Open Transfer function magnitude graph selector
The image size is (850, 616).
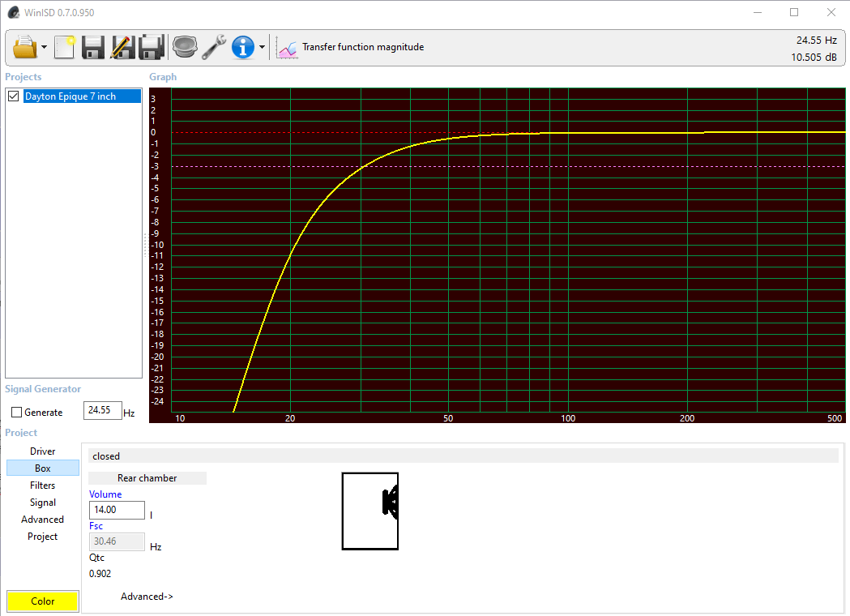pos(363,47)
